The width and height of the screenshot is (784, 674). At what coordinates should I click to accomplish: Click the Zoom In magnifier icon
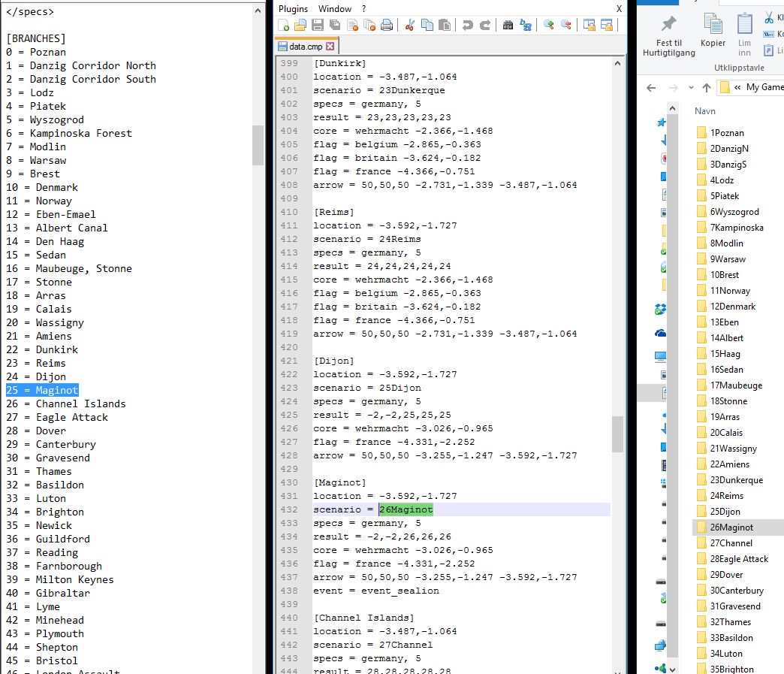548,25
